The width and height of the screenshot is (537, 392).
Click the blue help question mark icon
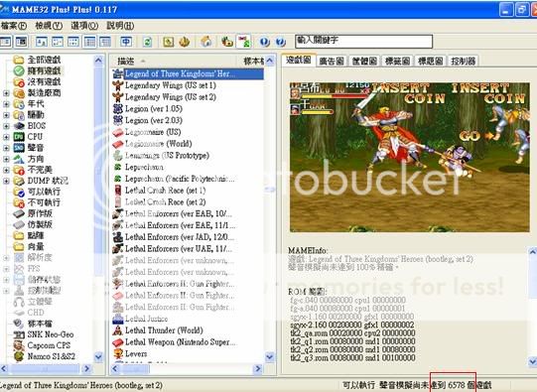[281, 42]
